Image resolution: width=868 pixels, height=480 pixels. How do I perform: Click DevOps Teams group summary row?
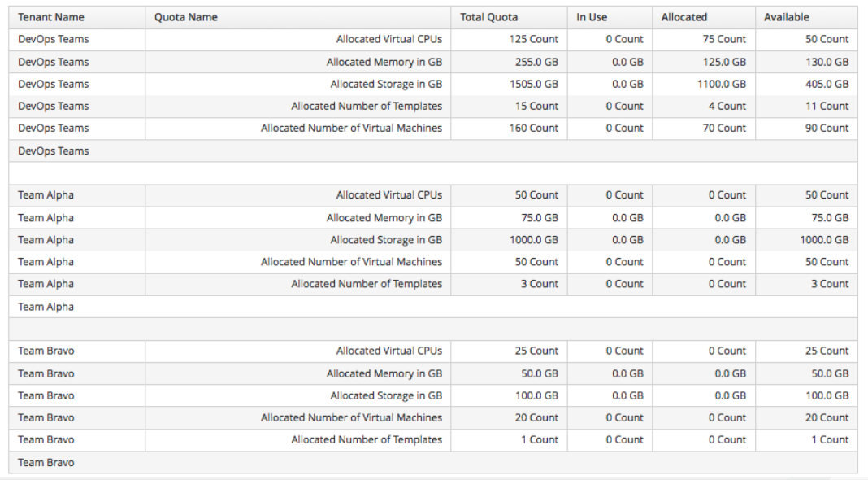click(x=54, y=151)
